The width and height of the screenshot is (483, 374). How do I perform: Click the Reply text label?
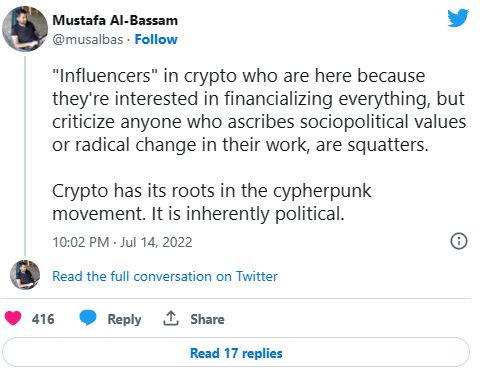(124, 319)
